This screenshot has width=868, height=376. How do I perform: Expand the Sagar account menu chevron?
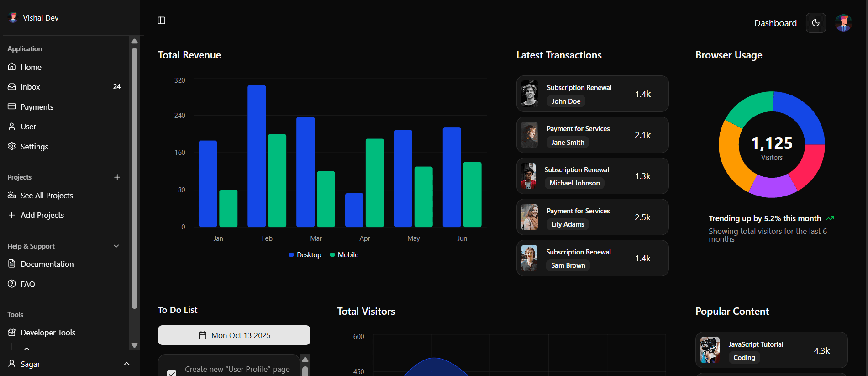[x=127, y=364]
